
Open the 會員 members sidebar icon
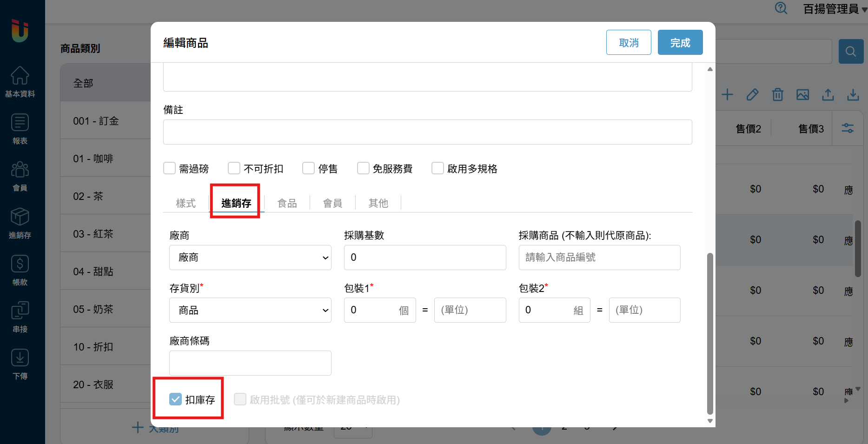pos(20,176)
